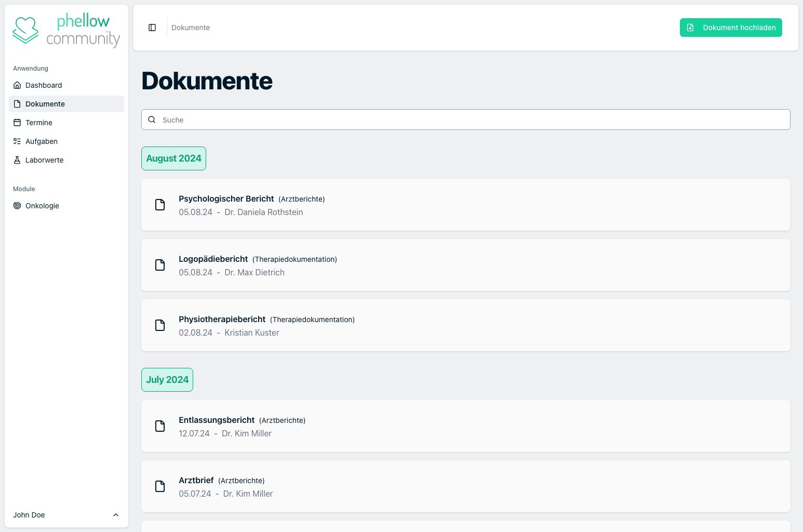The height and width of the screenshot is (532, 803).
Task: Click file icon of Logopädiebericht
Action: pyautogui.click(x=160, y=265)
